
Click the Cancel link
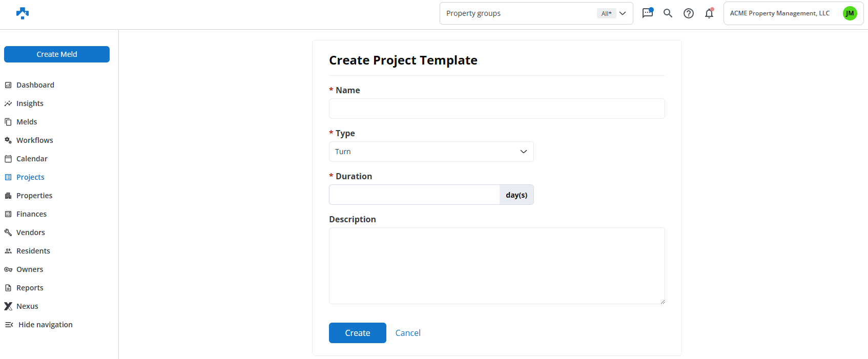pos(408,333)
